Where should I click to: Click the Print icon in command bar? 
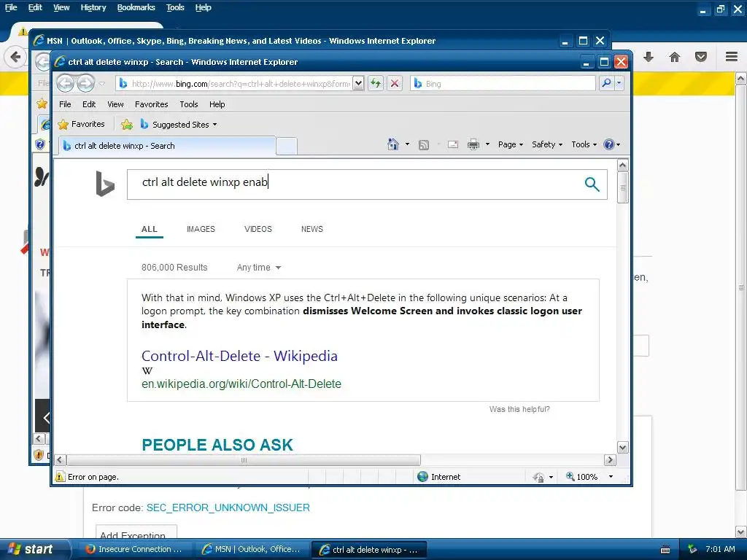(473, 144)
